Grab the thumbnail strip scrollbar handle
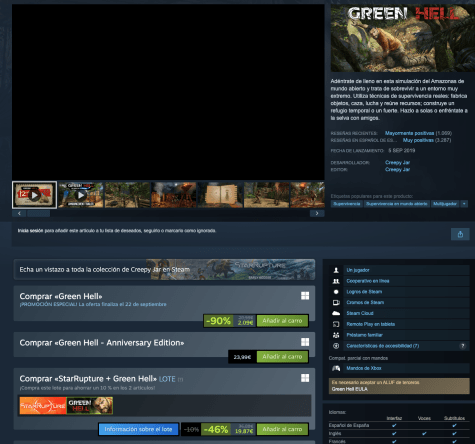 tap(38, 213)
